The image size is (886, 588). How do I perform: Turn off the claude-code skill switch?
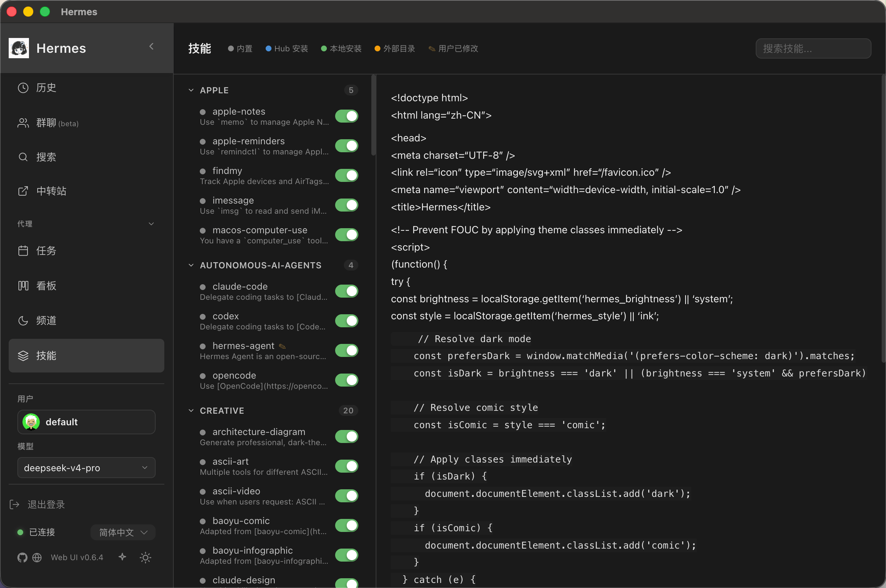coord(346,291)
